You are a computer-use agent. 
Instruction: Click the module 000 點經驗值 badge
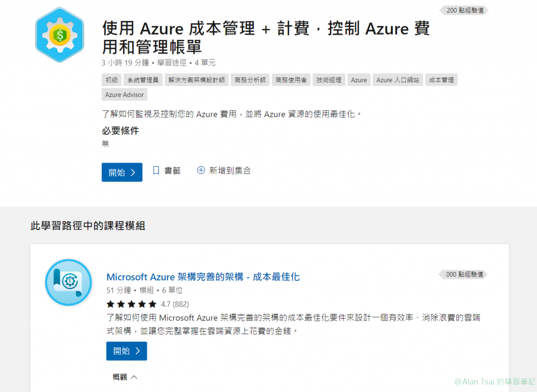[464, 274]
